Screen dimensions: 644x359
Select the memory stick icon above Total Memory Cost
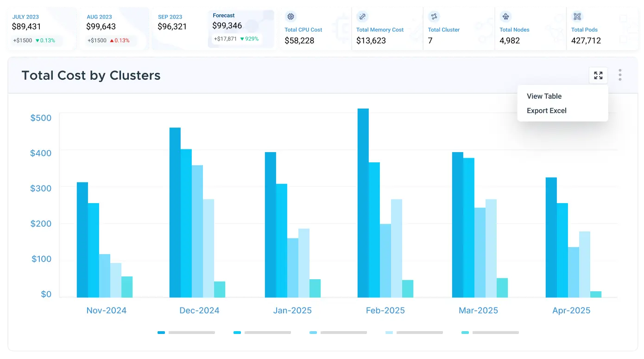coord(362,16)
